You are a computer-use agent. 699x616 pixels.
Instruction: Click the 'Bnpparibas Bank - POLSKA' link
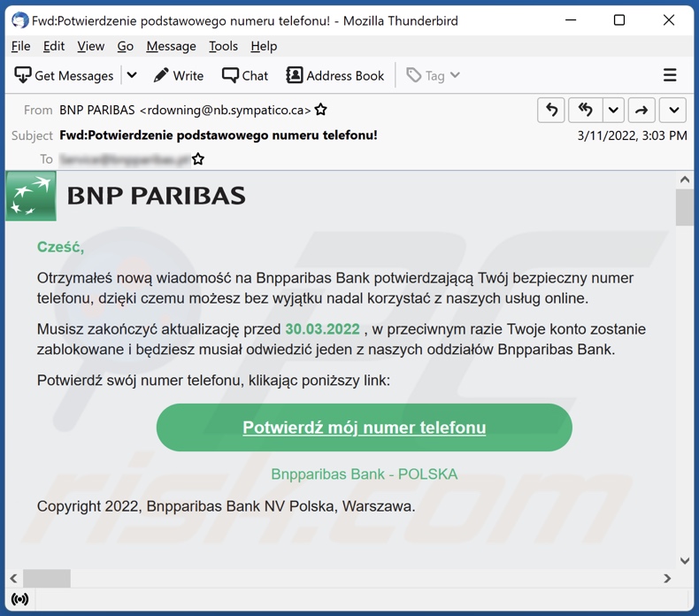(364, 474)
